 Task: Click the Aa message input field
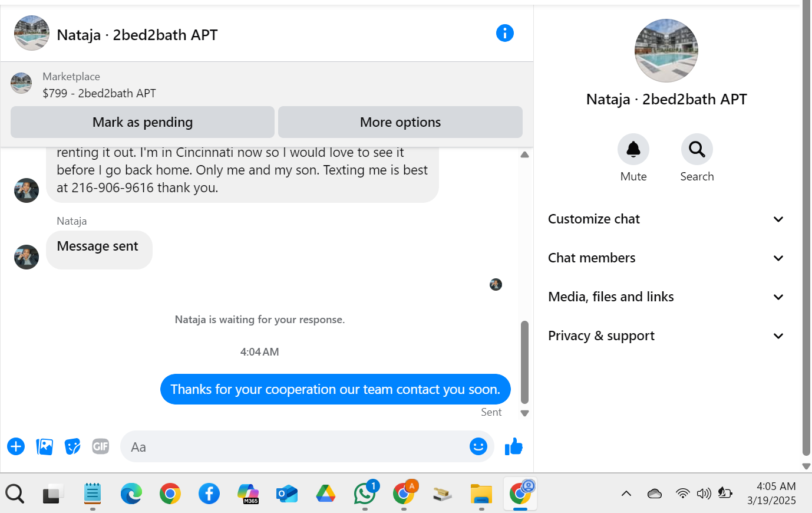point(295,446)
